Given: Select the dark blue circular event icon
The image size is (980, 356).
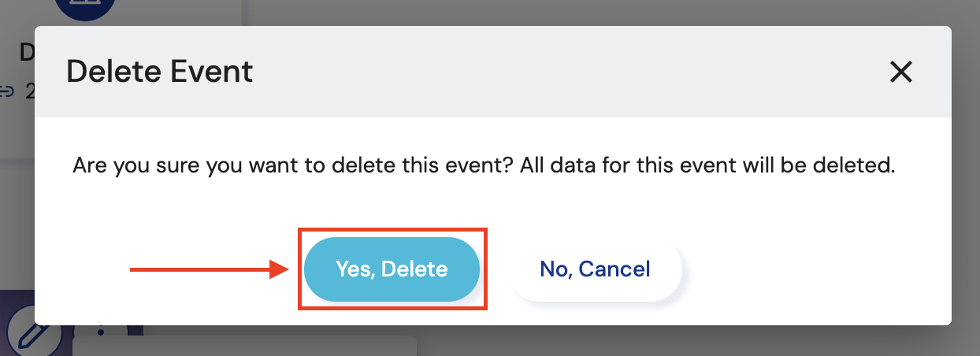Looking at the screenshot, I should point(85,8).
